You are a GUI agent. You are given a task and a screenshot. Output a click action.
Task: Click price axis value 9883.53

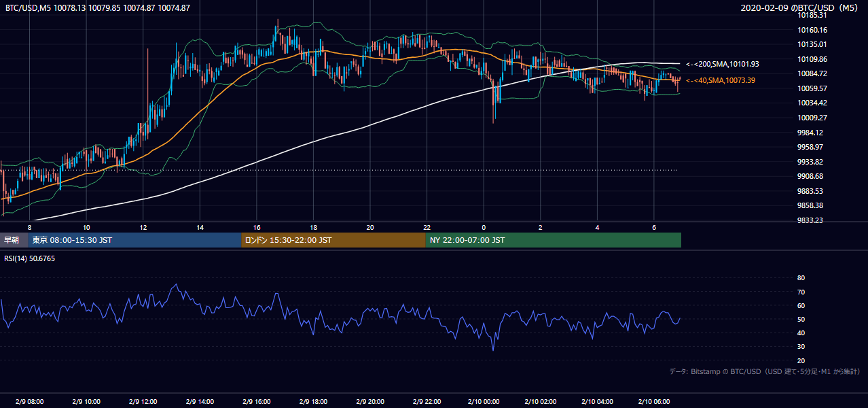(811, 191)
